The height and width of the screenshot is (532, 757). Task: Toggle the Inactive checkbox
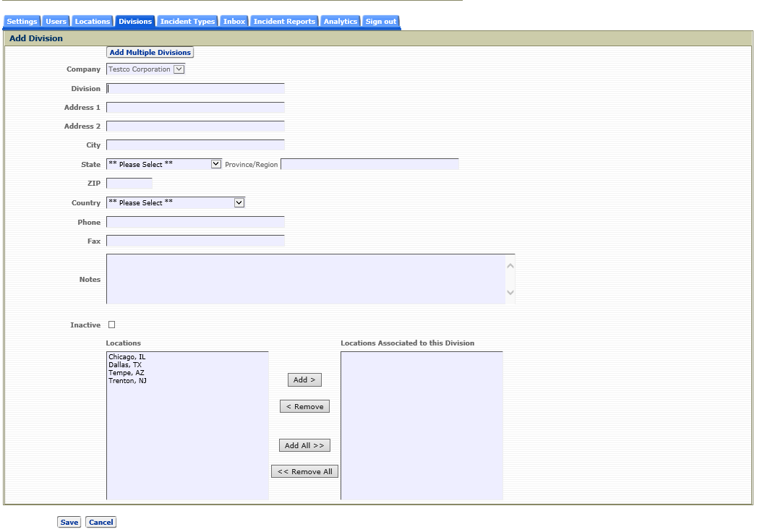click(111, 325)
